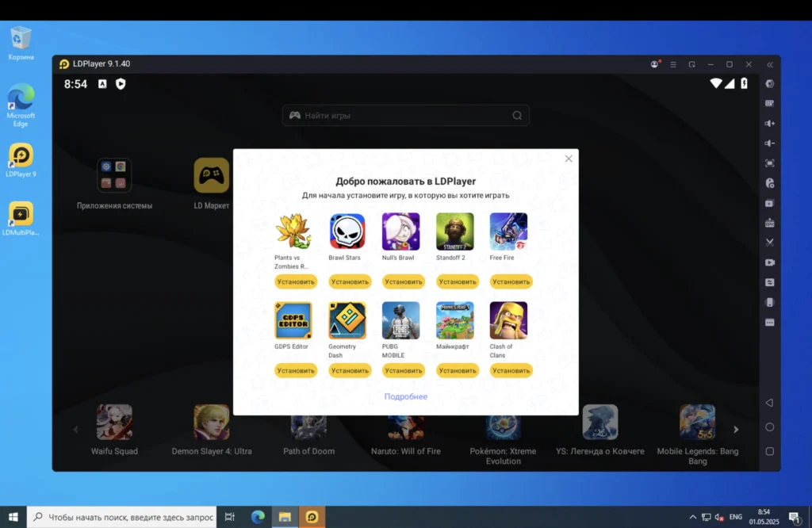Viewport: 812px width, 528px height.
Task: Select Microsoft Edge desktop shortcut
Action: (21, 105)
